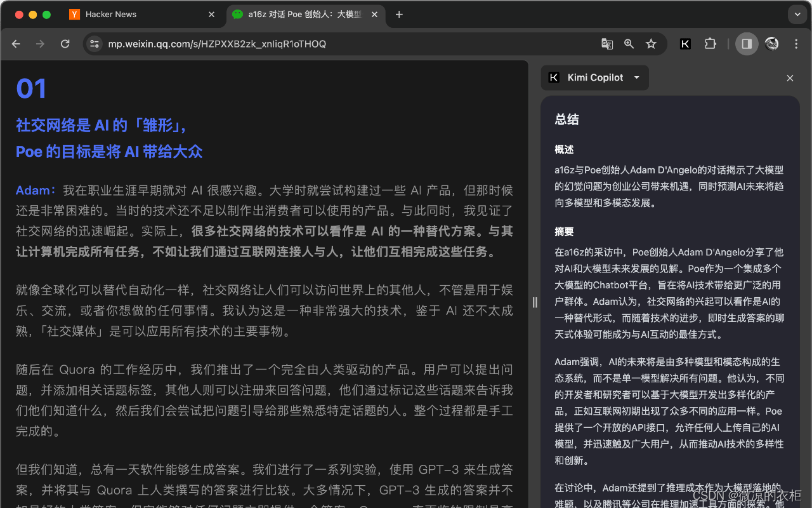The width and height of the screenshot is (812, 508).
Task: Click the browser forward arrow
Action: 40,44
